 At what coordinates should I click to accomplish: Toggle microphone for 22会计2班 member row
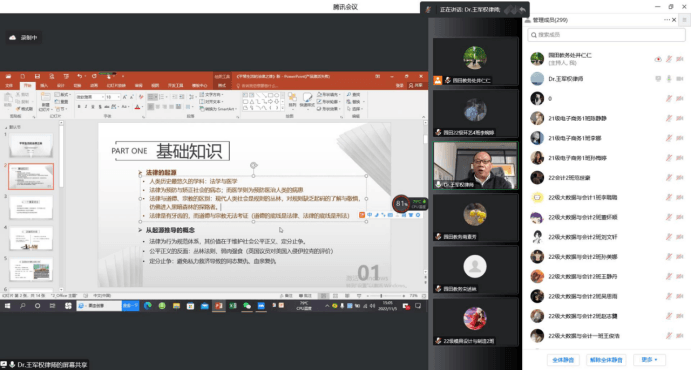(669, 178)
